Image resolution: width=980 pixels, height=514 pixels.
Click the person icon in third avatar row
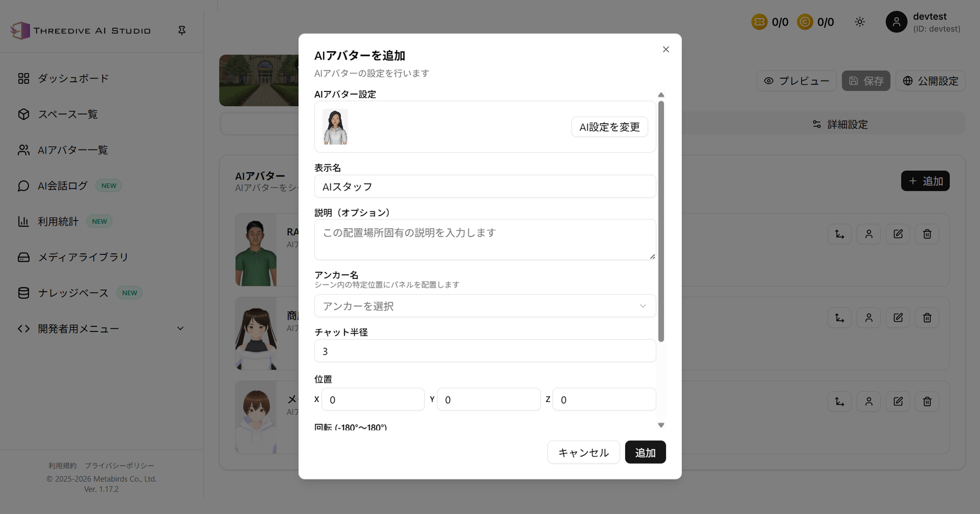(x=869, y=401)
